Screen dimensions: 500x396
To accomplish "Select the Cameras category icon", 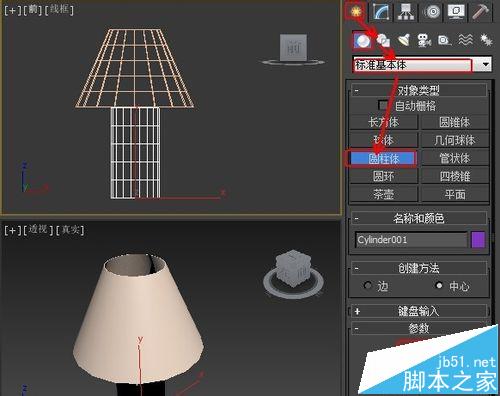I will point(424,41).
